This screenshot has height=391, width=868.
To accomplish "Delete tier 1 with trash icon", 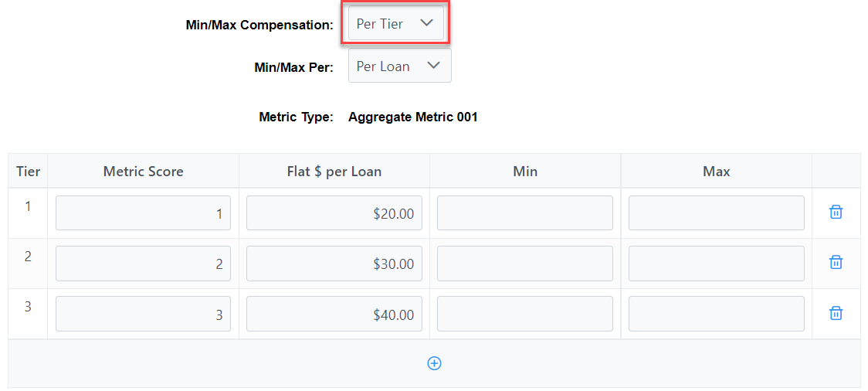I will (x=836, y=212).
